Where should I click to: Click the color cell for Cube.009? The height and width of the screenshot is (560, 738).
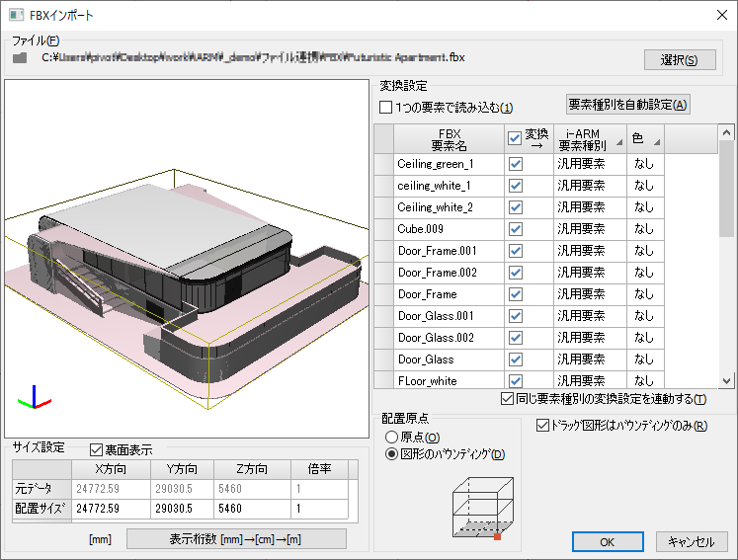[x=644, y=229]
